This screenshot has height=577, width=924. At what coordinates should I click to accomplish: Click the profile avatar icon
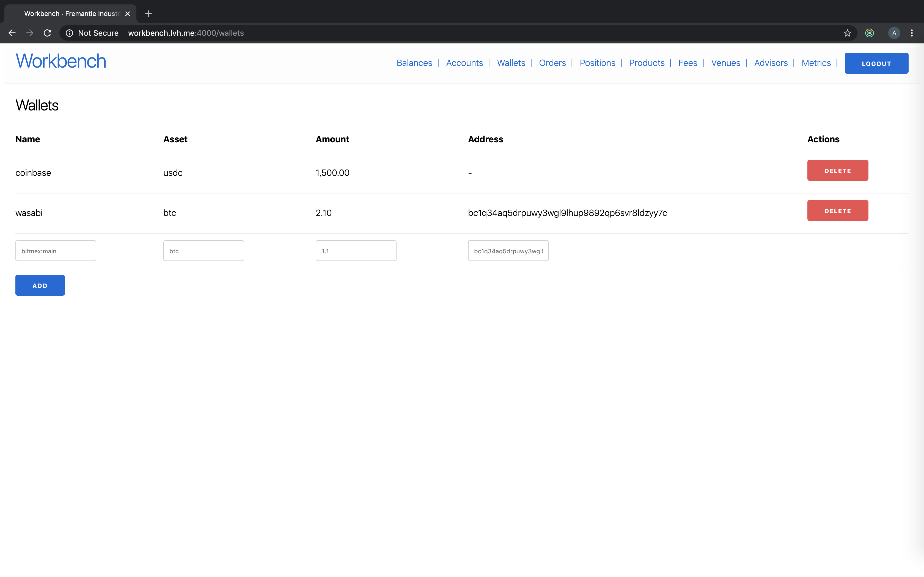click(894, 33)
